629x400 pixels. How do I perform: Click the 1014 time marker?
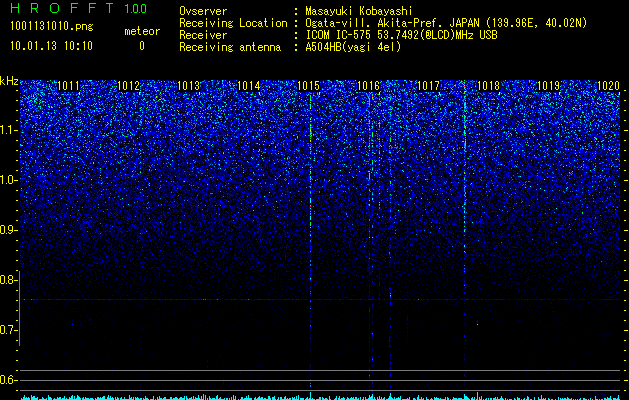click(248, 86)
